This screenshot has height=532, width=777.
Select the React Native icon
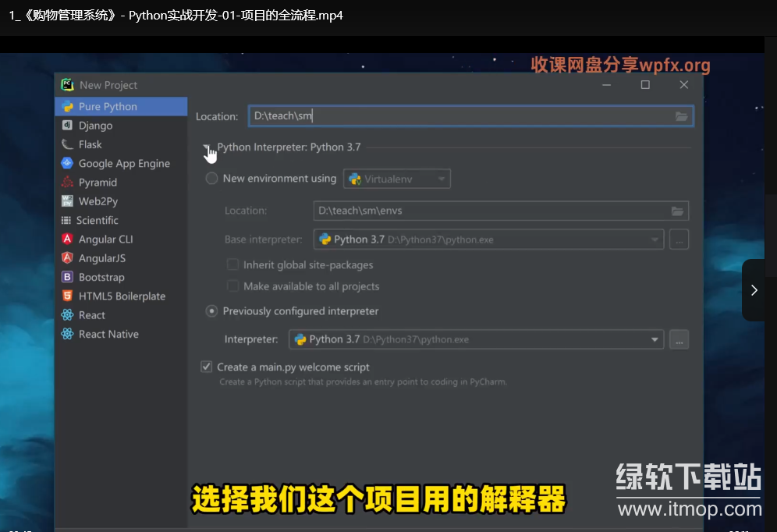point(67,334)
